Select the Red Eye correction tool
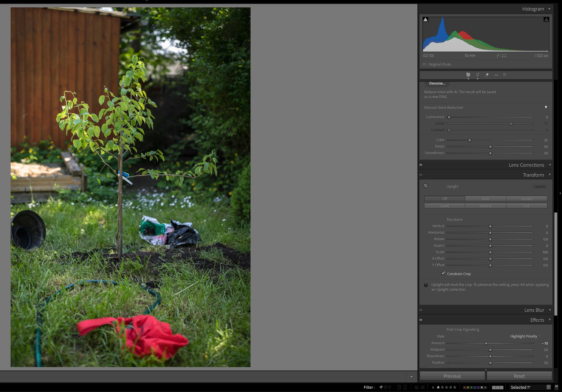 [496, 75]
